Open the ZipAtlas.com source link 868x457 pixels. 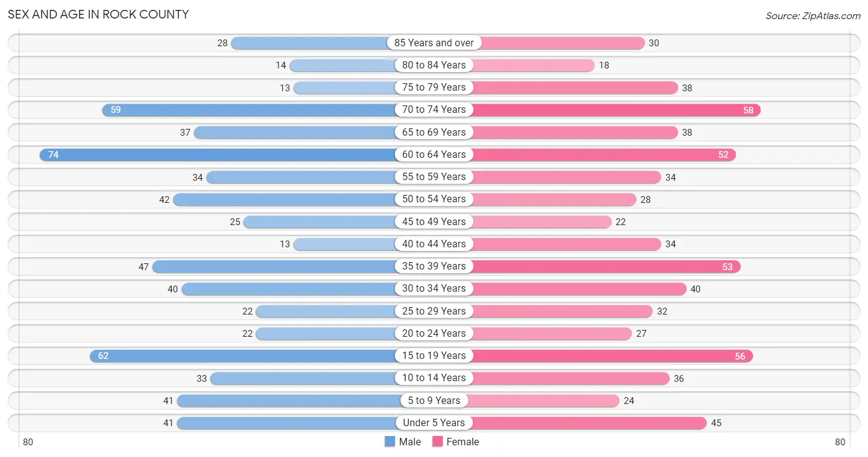click(x=812, y=16)
